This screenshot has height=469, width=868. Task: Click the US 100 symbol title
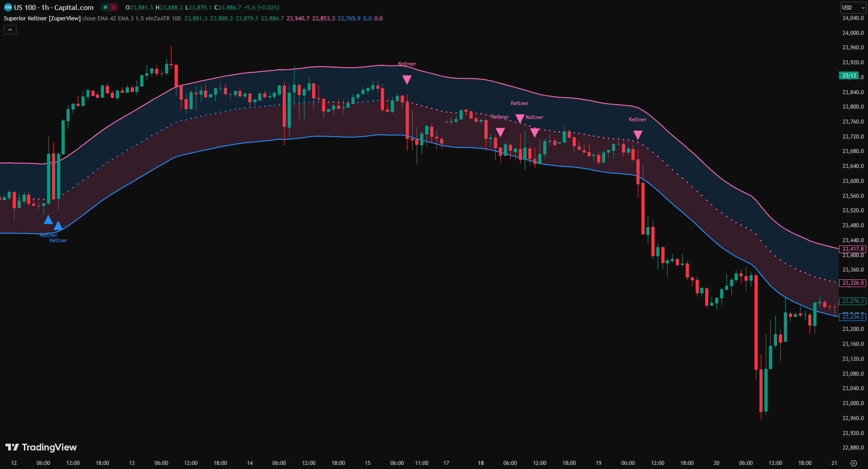point(53,7)
